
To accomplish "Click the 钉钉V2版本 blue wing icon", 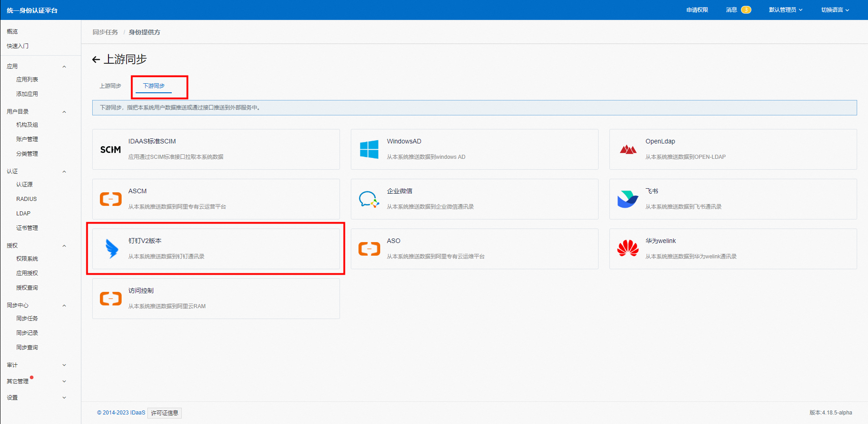I will pos(111,249).
